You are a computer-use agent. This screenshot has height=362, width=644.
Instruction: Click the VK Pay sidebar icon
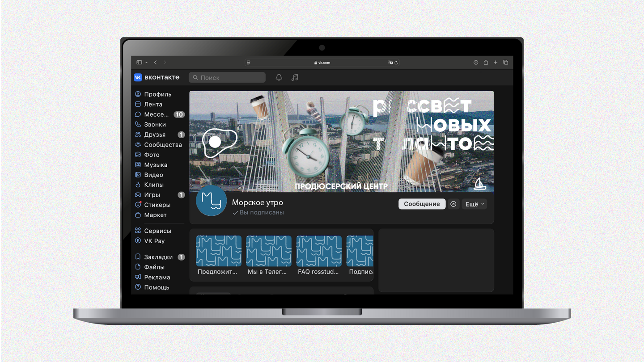[x=138, y=241]
